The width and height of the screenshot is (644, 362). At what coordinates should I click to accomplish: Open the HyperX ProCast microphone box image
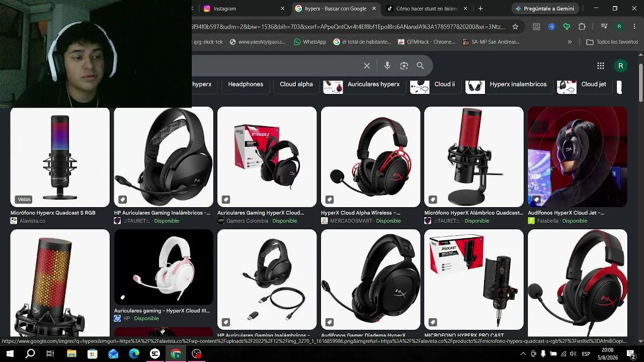474,280
